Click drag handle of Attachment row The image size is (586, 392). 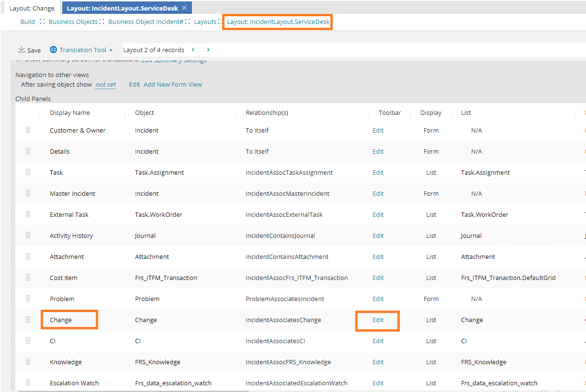pyautogui.click(x=28, y=257)
